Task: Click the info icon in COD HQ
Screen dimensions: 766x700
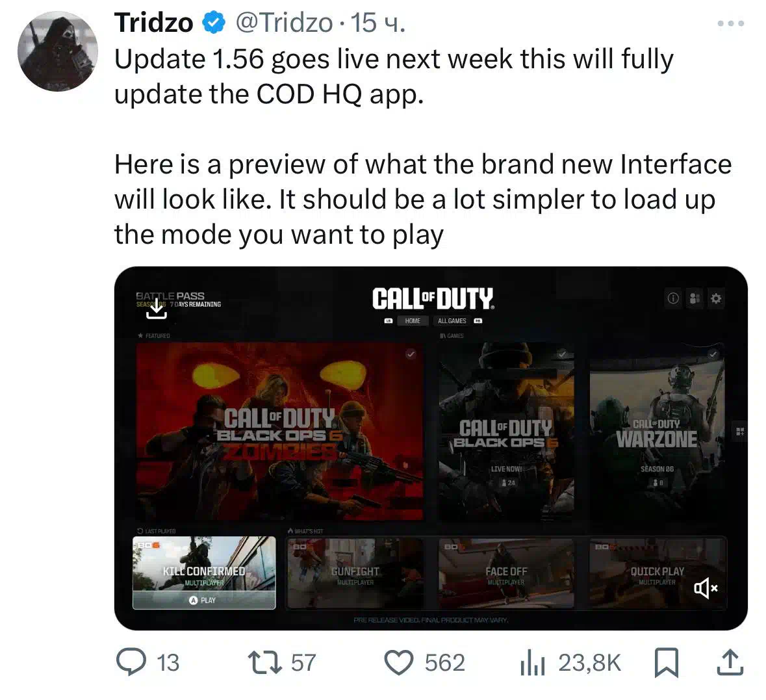Action: coord(673,298)
